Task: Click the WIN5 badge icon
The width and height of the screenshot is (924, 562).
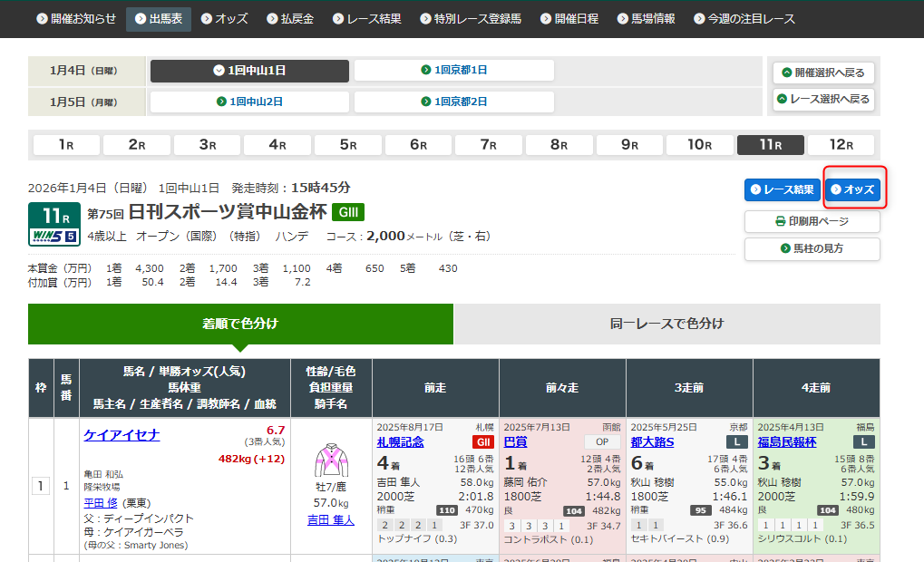Action: pos(47,237)
